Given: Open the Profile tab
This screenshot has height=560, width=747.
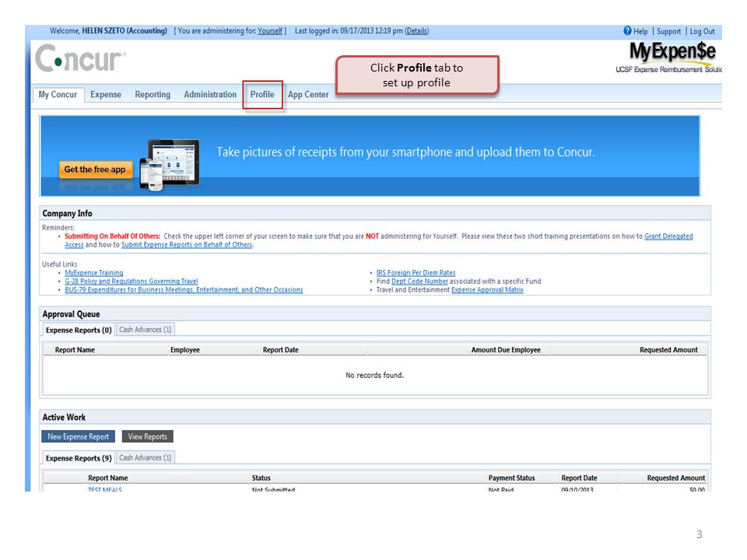Looking at the screenshot, I should [262, 94].
